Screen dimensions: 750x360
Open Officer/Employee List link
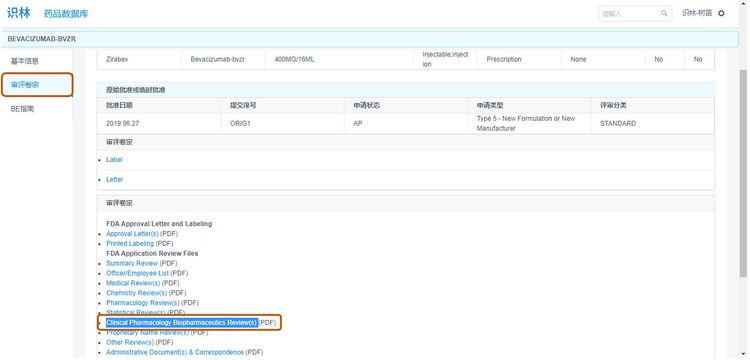[137, 273]
